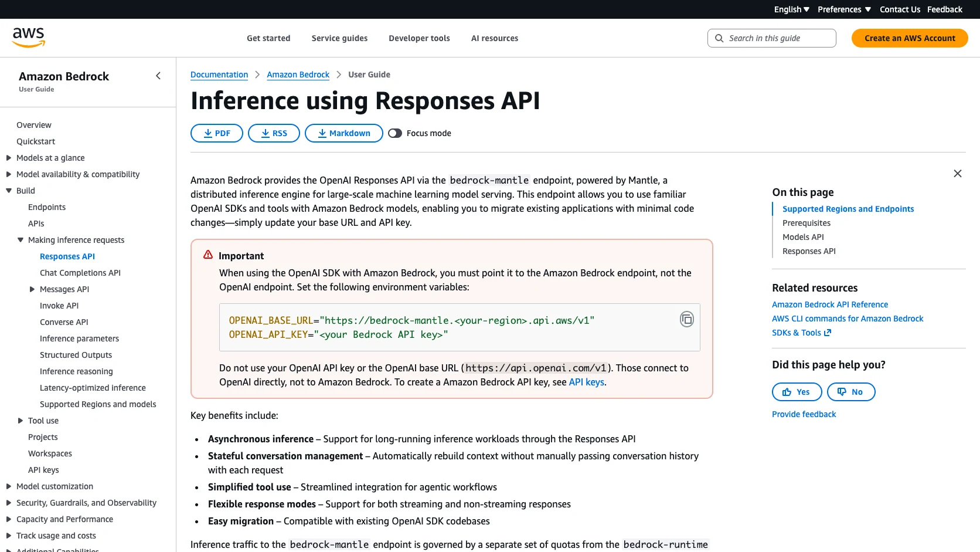
Task: Collapse the Build section
Action: [x=9, y=191]
